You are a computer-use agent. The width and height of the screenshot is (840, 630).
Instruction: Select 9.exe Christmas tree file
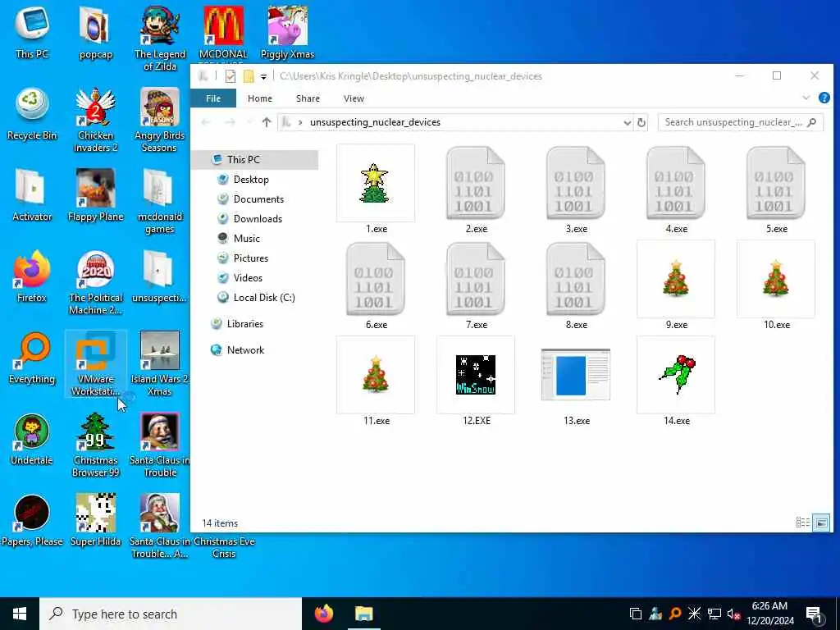pos(676,285)
